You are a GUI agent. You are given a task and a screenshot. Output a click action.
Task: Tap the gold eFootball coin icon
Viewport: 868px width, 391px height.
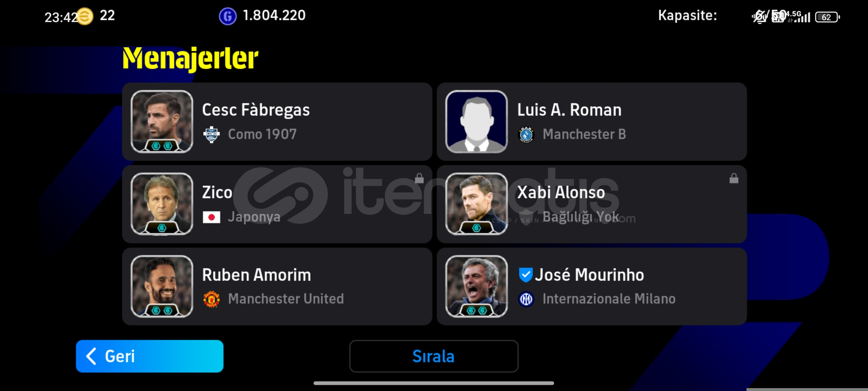pyautogui.click(x=85, y=16)
